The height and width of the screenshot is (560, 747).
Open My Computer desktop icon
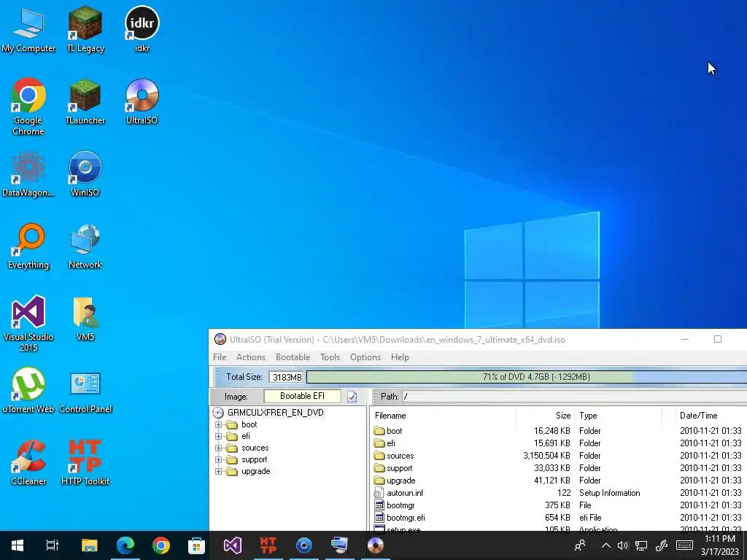pos(28,29)
